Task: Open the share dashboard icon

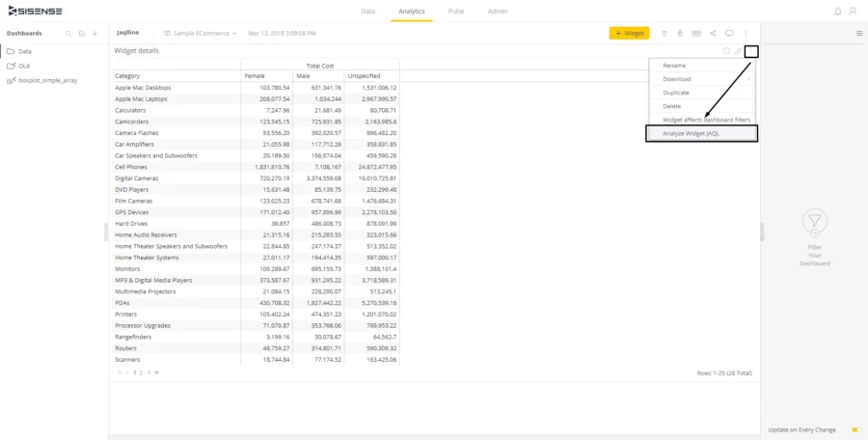Action: click(x=713, y=34)
